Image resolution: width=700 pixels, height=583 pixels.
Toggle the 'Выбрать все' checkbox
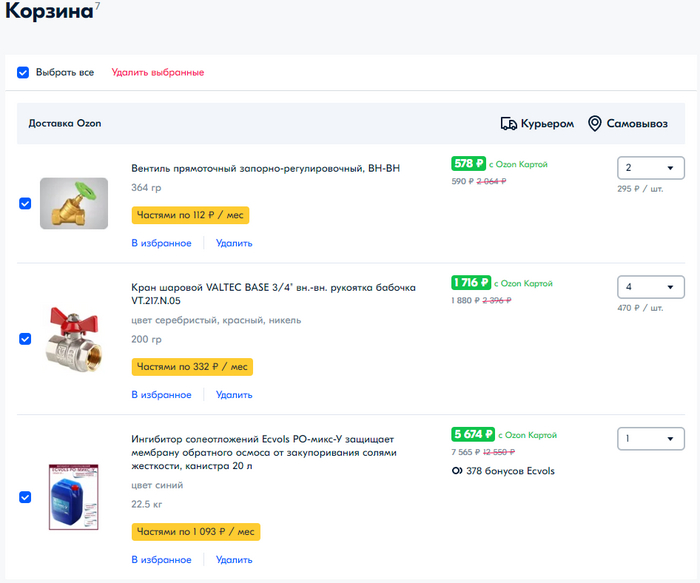(23, 72)
